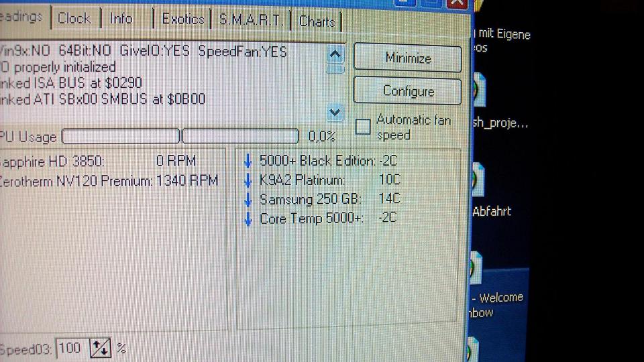Click the arrow icon beside K9A2 Platinum
644x362 pixels.
tap(248, 180)
